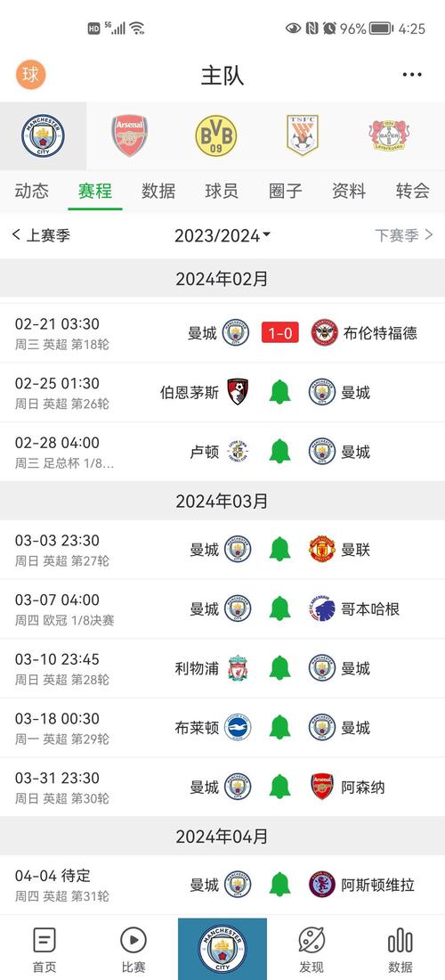Tap the central Manchester City badge button
445x980 pixels.
(x=222, y=949)
